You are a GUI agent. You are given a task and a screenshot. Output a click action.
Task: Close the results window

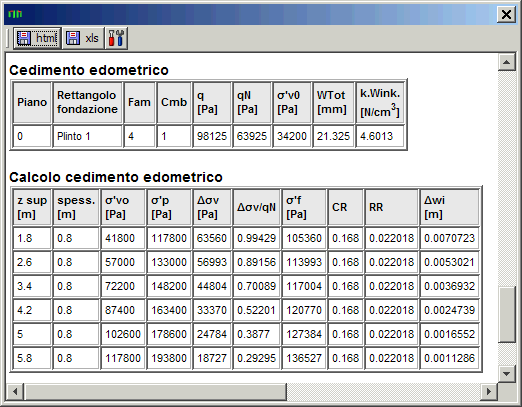506,15
